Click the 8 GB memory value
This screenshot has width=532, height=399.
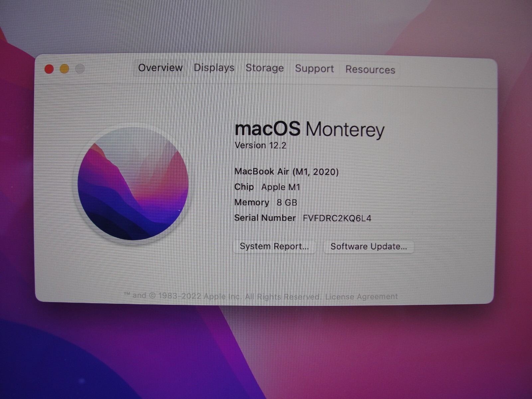coord(287,202)
